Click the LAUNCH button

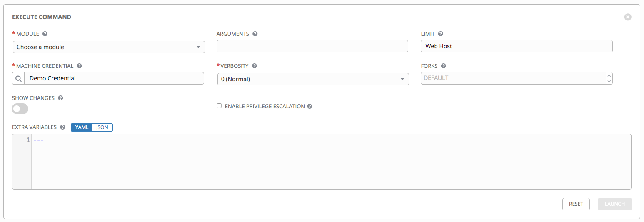point(615,204)
